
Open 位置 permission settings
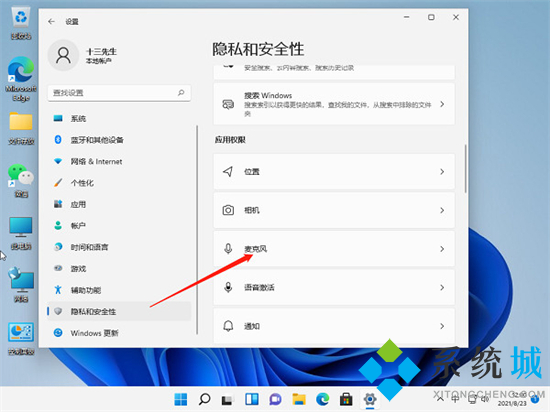[334, 171]
